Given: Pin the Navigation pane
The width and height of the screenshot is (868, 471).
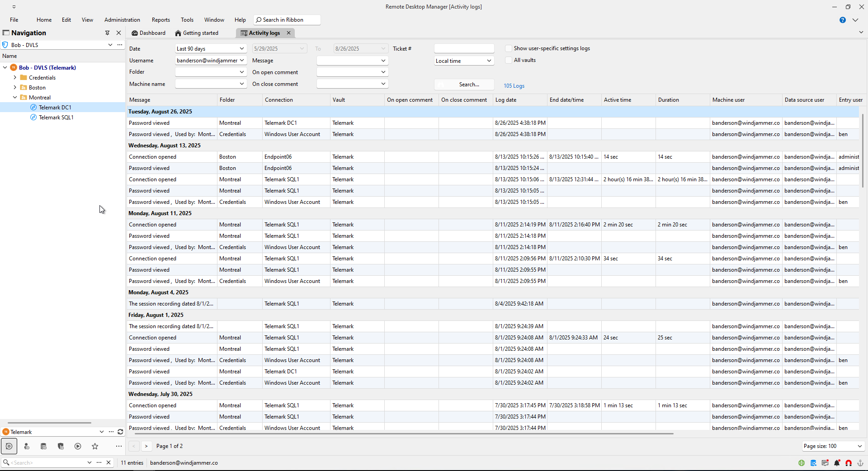Looking at the screenshot, I should point(107,33).
